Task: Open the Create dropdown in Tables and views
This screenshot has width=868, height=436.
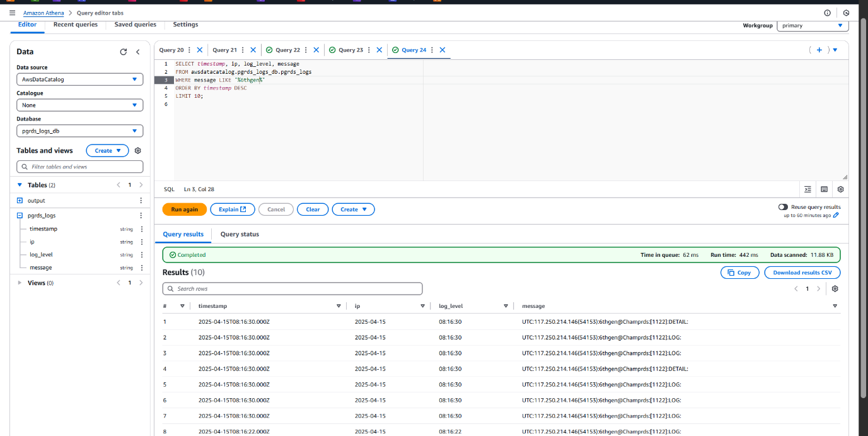Action: coord(107,151)
